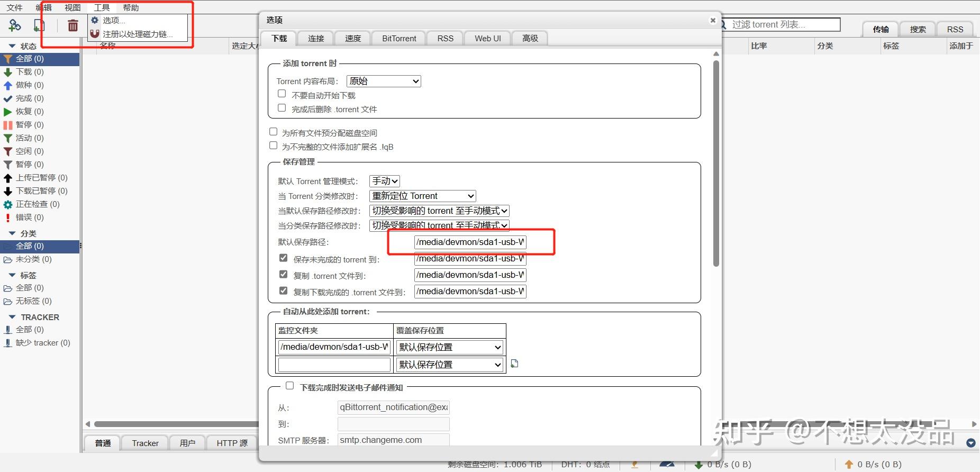Open the 当默认保存路径修改时 dropdown
This screenshot has width=980, height=472.
[439, 211]
